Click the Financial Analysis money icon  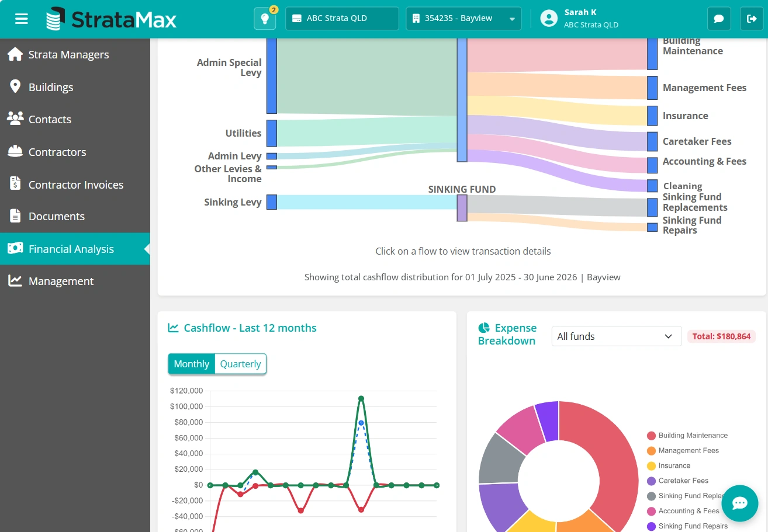click(15, 249)
